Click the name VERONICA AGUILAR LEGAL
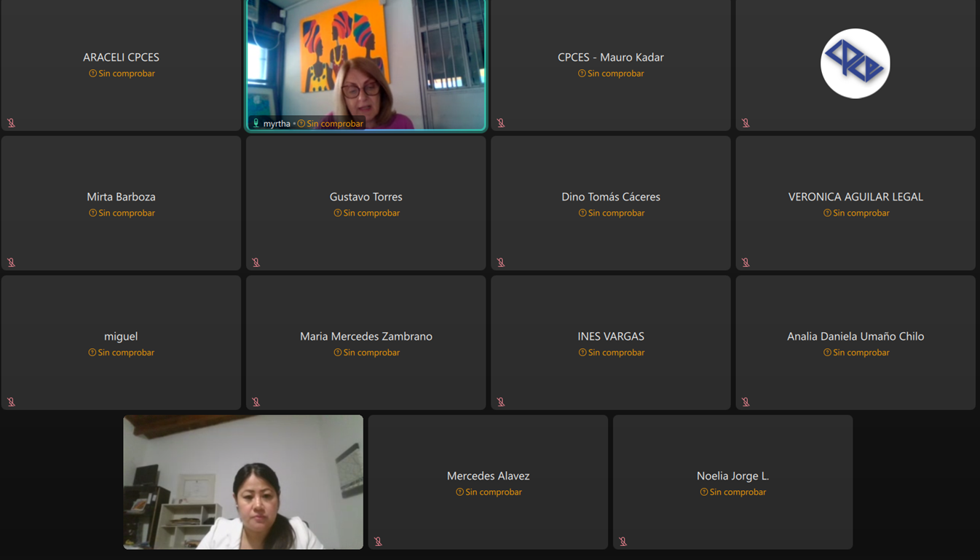The image size is (980, 560). (855, 197)
